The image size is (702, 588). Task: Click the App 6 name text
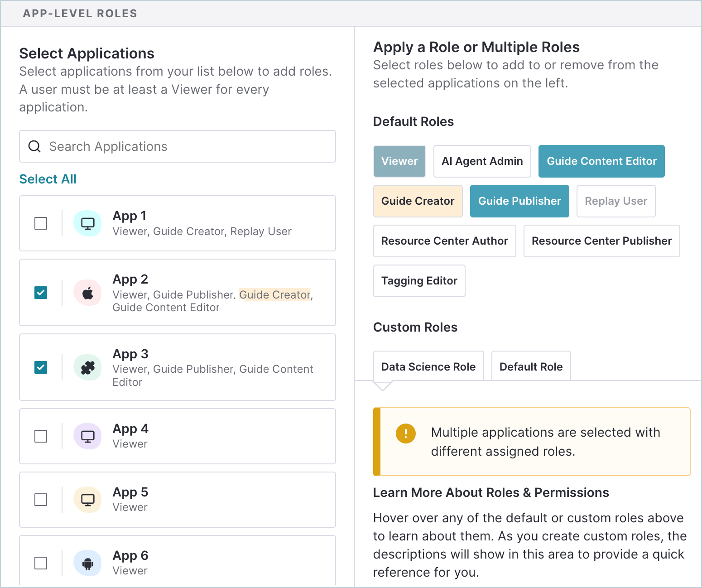pos(130,555)
